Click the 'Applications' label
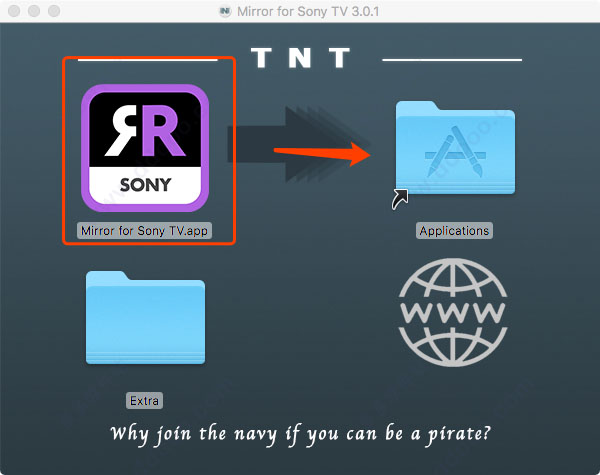600x475 pixels. (x=454, y=231)
